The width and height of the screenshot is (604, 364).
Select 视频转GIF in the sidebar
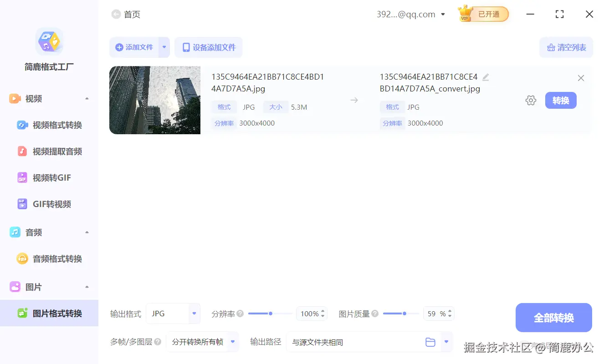49,178
